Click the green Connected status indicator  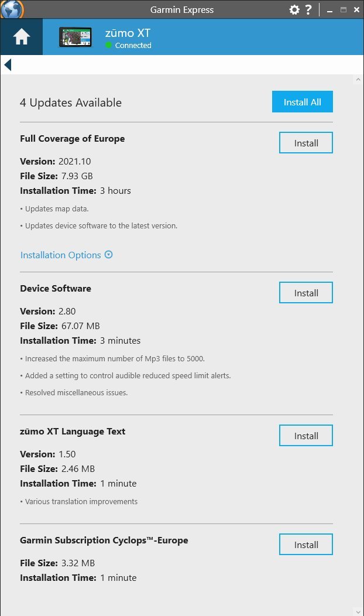108,45
